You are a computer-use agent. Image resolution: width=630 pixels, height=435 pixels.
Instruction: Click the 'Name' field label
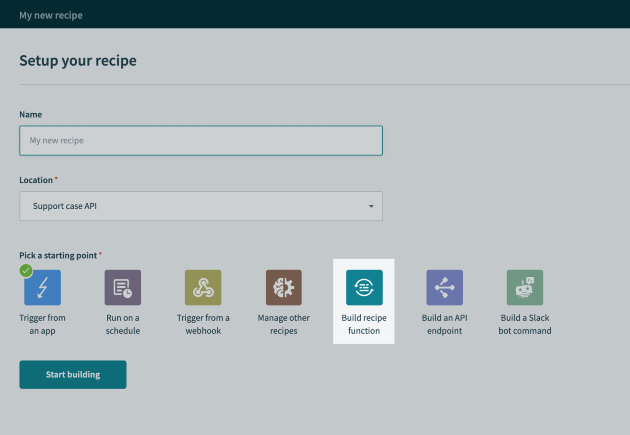31,114
